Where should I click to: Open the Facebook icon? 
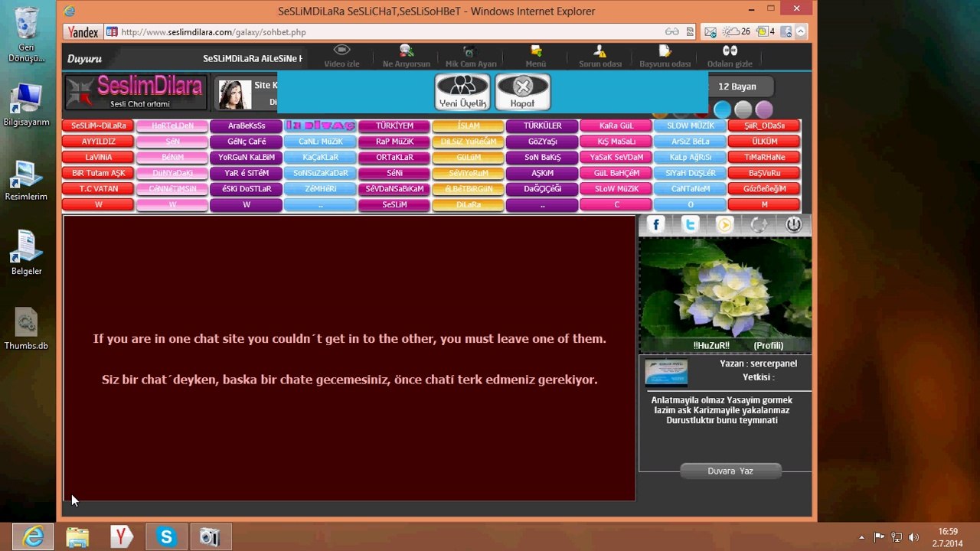coord(655,224)
